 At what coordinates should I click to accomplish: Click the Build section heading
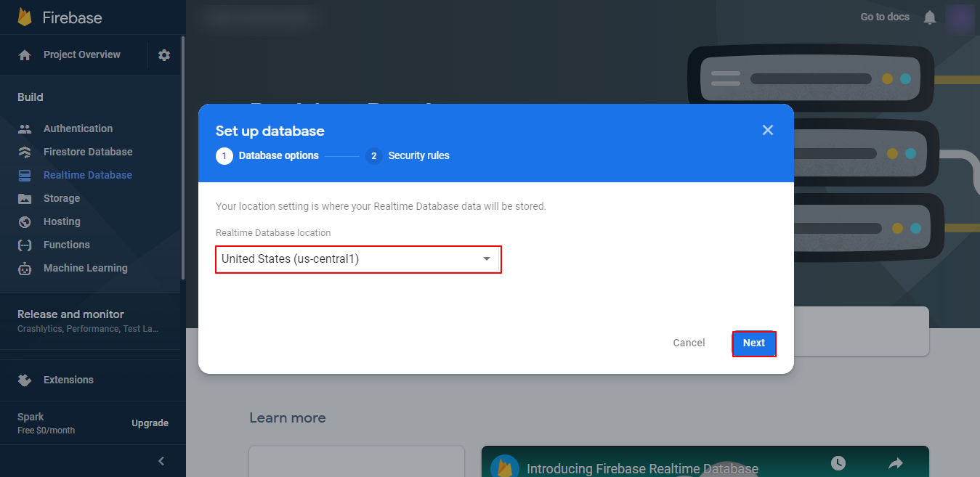[31, 97]
